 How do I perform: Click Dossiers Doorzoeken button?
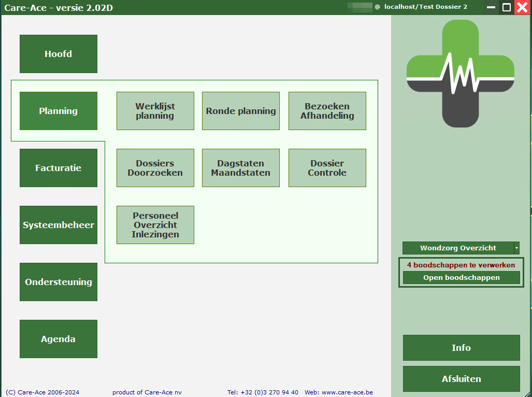coord(155,168)
